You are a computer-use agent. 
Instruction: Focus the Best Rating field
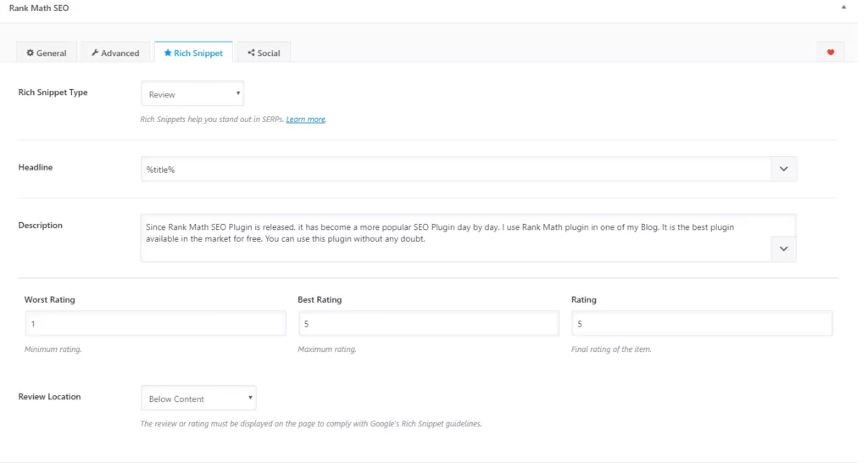point(428,323)
